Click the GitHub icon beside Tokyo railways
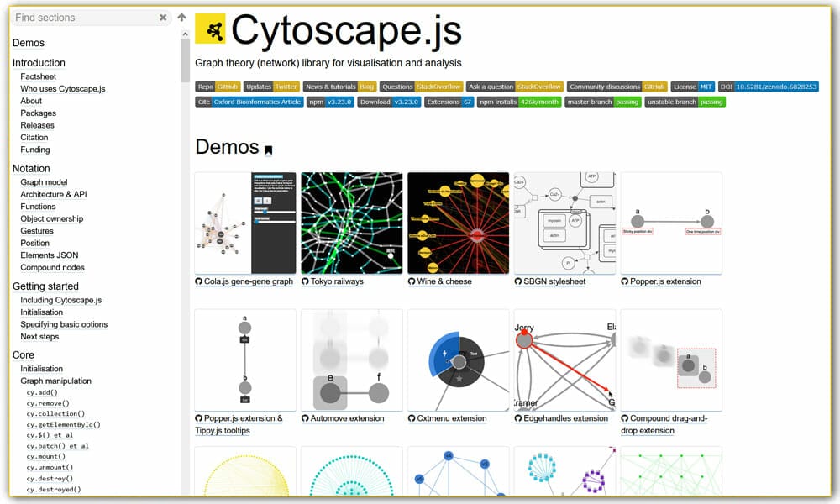This screenshot has height=504, width=840. pos(306,281)
